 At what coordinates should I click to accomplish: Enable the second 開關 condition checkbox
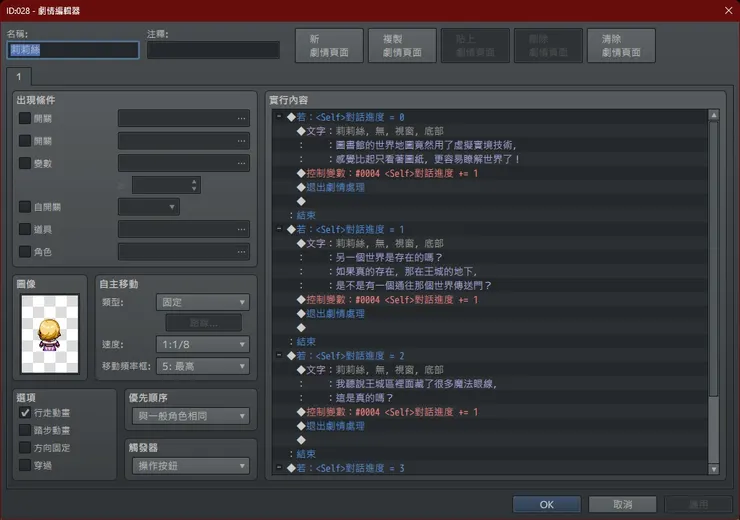tap(25, 141)
